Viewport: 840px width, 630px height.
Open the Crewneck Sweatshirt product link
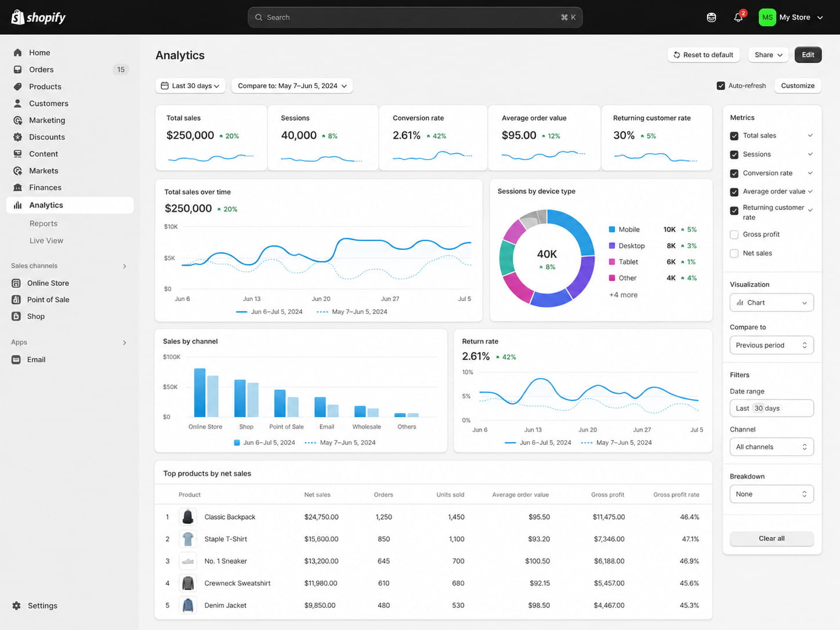[237, 583]
